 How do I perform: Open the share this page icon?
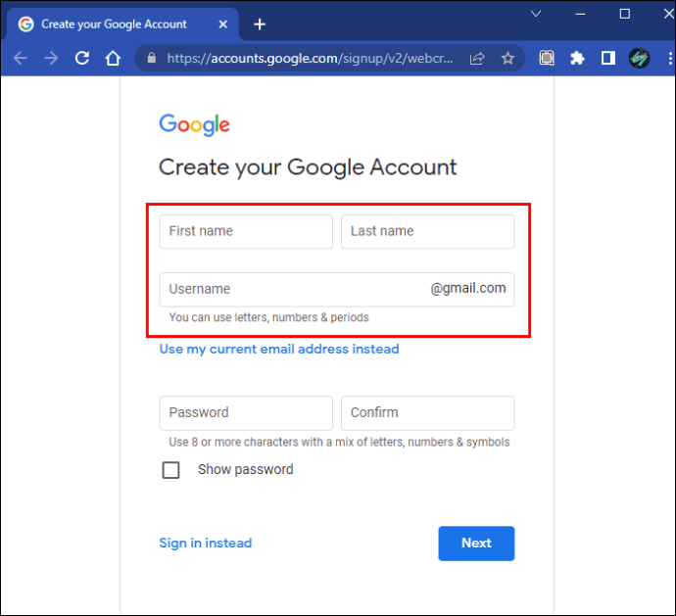tap(477, 59)
